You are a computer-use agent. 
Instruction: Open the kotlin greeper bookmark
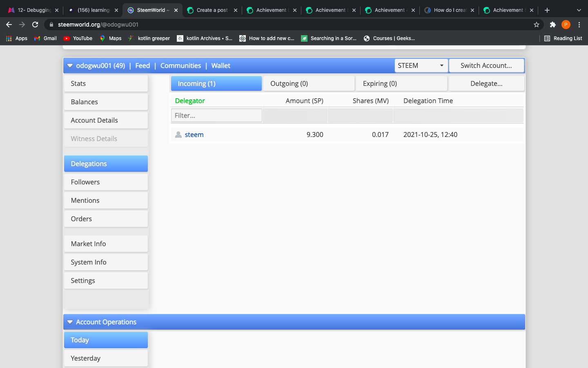(149, 38)
